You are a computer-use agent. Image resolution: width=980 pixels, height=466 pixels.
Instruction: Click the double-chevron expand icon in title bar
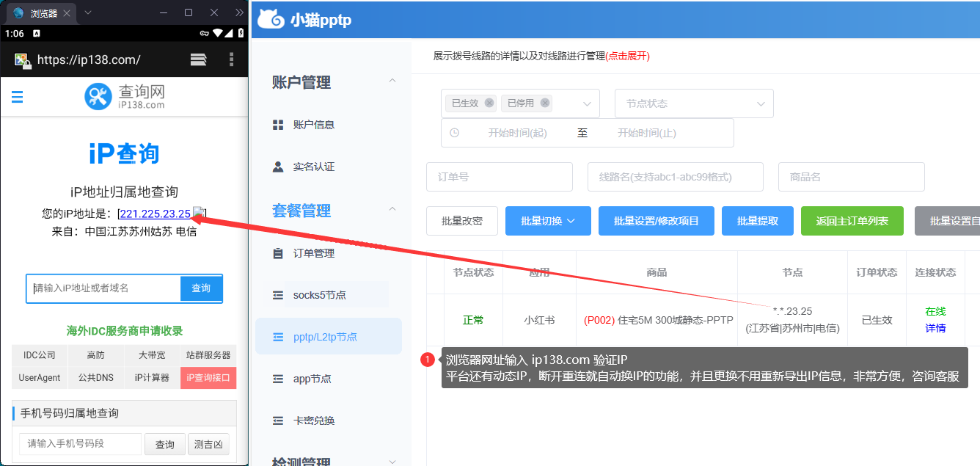239,12
